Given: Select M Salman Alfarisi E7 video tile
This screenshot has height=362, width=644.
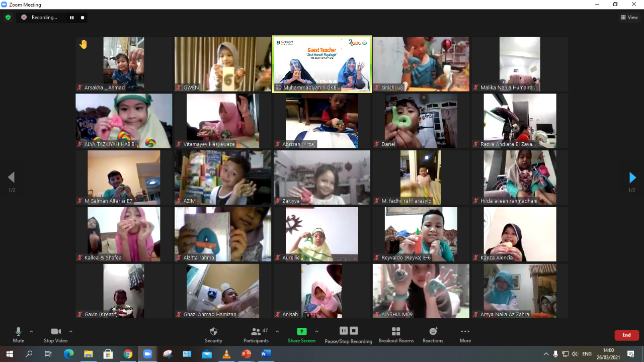Looking at the screenshot, I should tap(124, 177).
